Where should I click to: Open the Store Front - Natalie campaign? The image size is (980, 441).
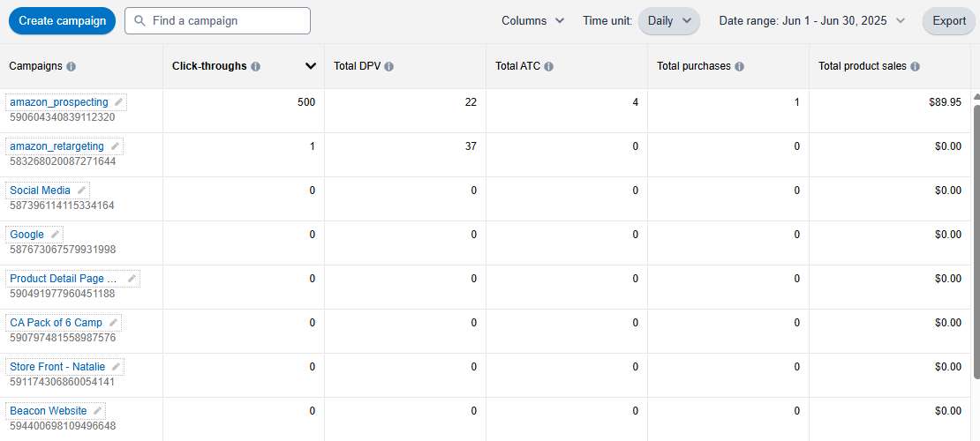pyautogui.click(x=57, y=367)
